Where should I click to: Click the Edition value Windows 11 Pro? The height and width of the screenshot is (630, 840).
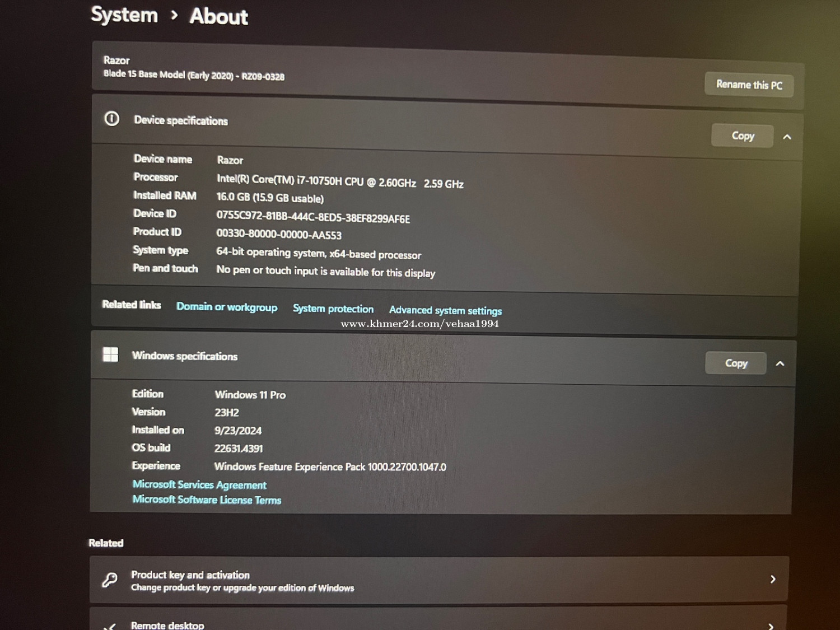(x=250, y=395)
